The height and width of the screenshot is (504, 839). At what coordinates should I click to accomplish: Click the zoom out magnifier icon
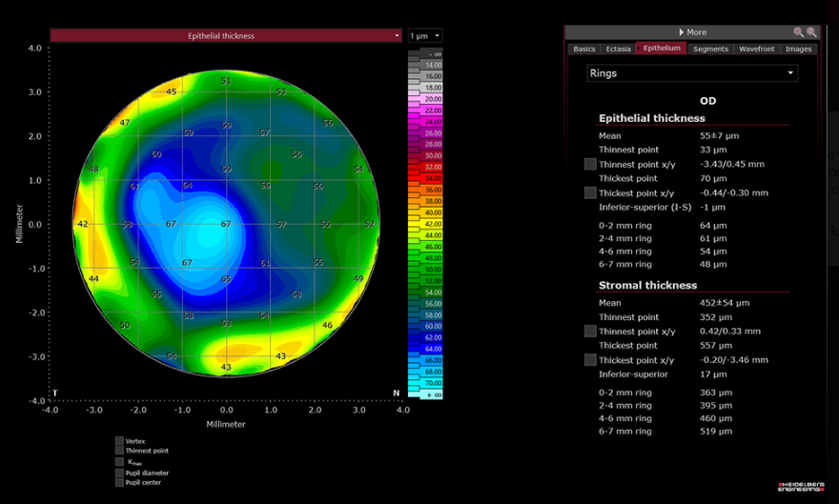[x=811, y=32]
